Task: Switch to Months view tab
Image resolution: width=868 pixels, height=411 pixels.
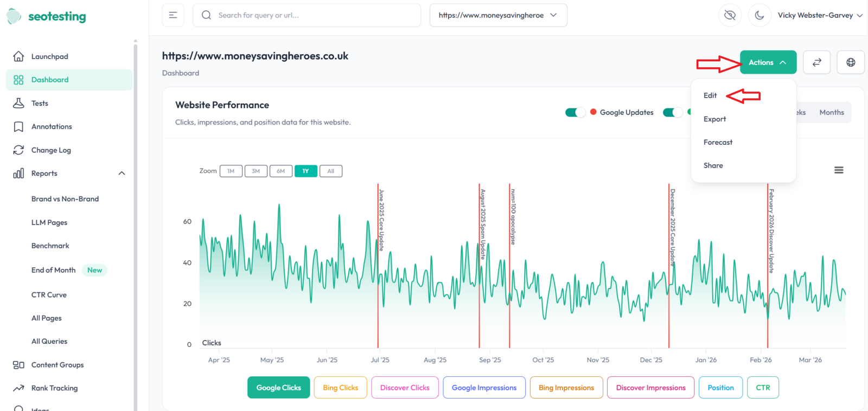Action: pyautogui.click(x=832, y=112)
